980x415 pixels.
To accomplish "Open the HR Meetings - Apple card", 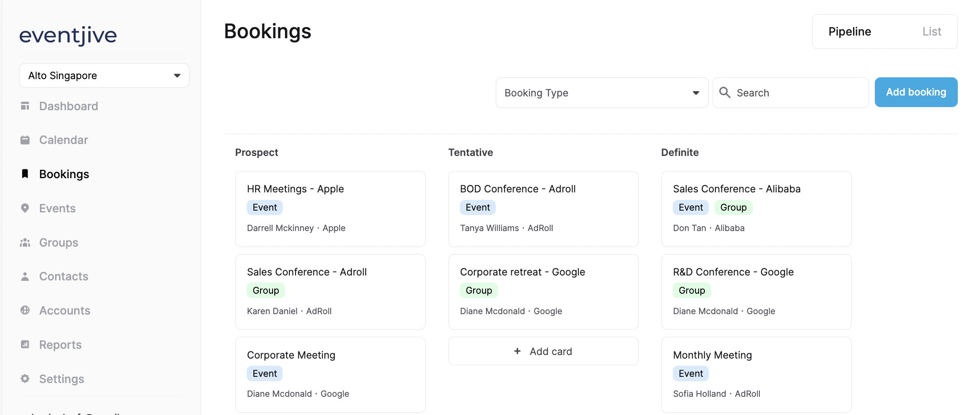I will tap(330, 209).
